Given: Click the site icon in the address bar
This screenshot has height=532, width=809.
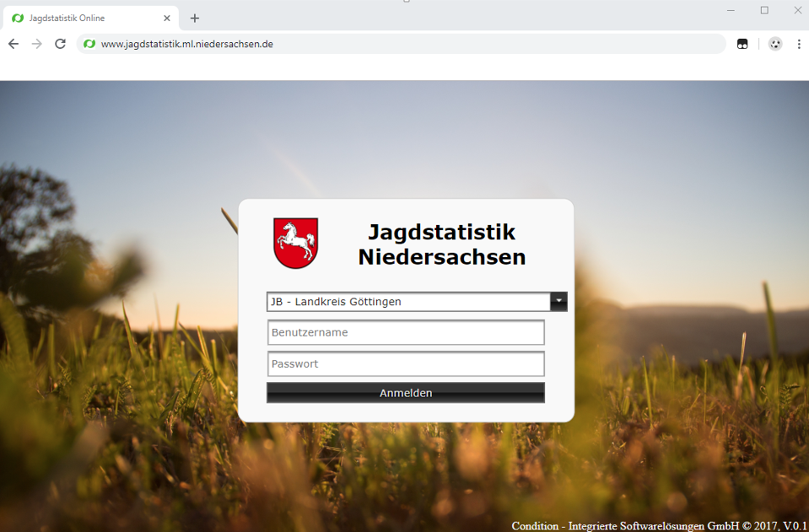Looking at the screenshot, I should tap(89, 44).
